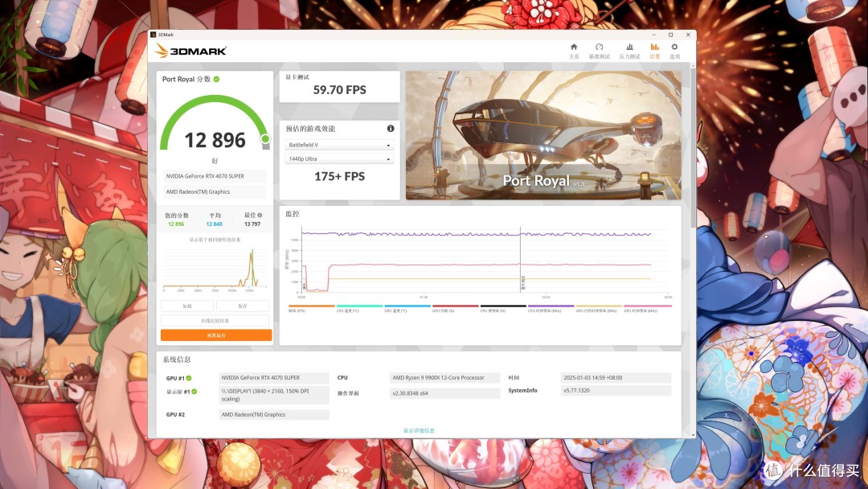Click the SystemInfo v5.77.1320 field

point(616,390)
